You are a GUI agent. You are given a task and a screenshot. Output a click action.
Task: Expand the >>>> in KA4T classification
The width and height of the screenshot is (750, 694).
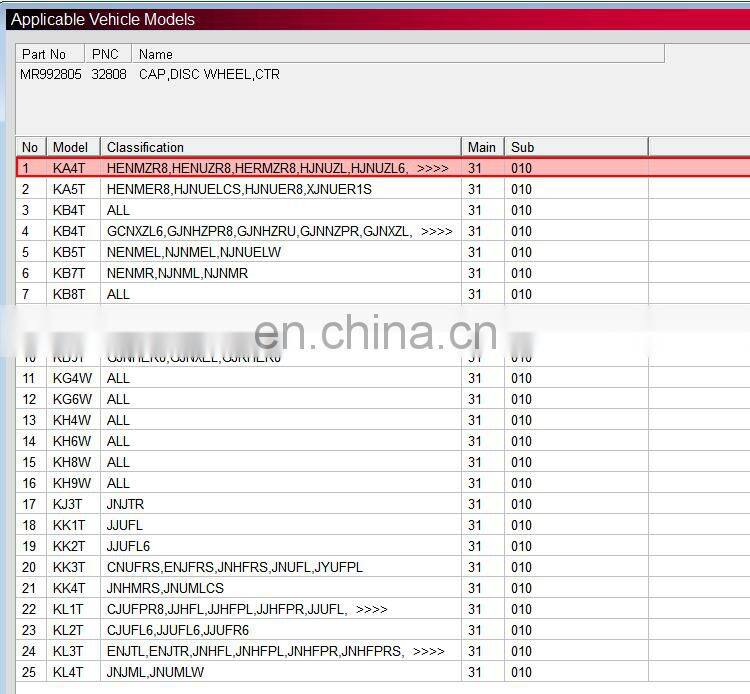[432, 168]
